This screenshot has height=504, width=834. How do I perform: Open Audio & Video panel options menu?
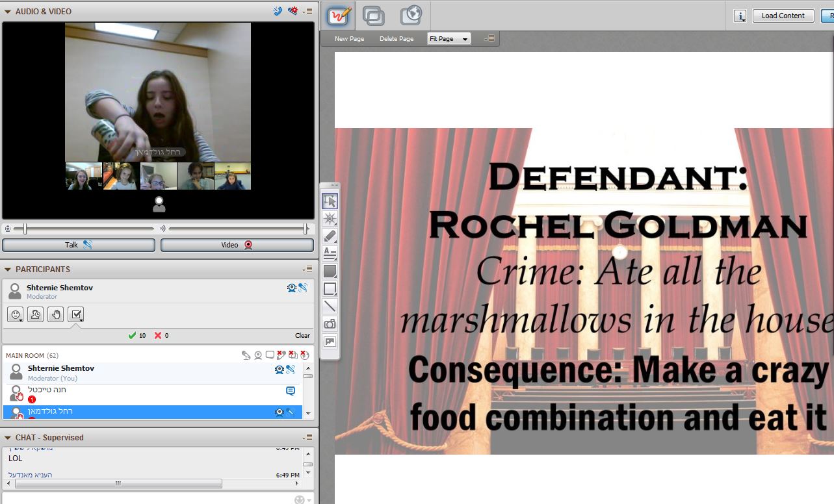[x=308, y=11]
